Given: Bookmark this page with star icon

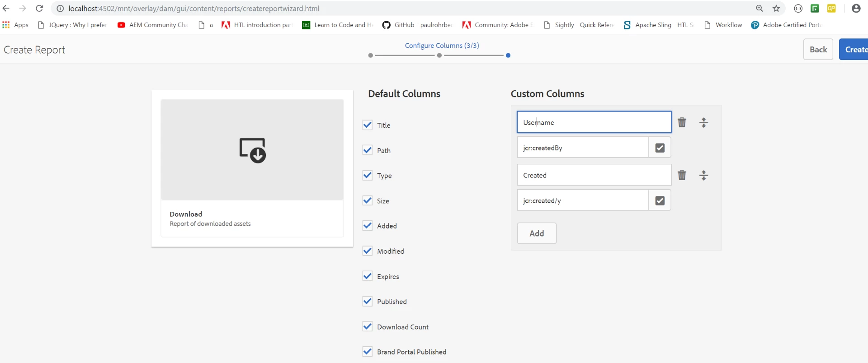Looking at the screenshot, I should point(776,9).
